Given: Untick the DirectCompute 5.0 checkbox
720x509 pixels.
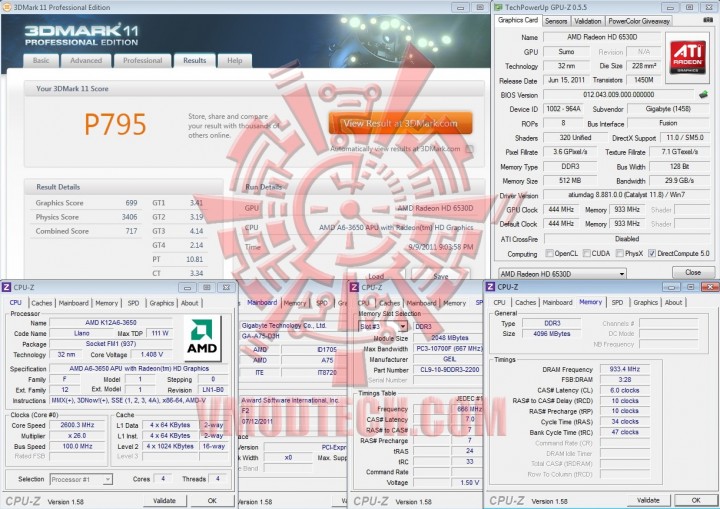Looking at the screenshot, I should (x=652, y=253).
